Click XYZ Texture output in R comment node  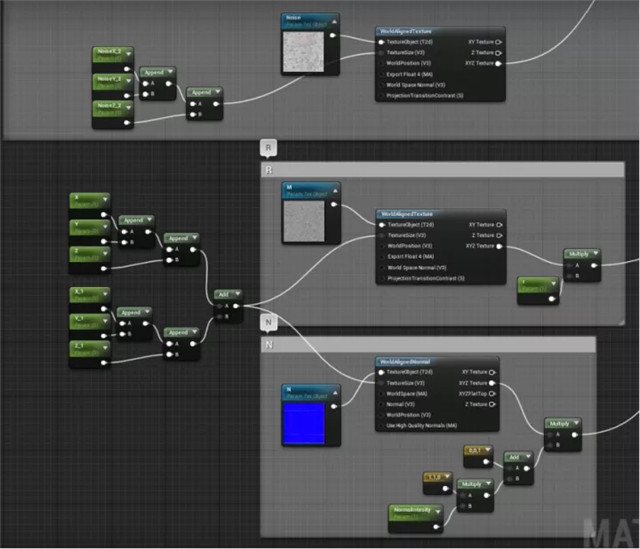(x=499, y=246)
